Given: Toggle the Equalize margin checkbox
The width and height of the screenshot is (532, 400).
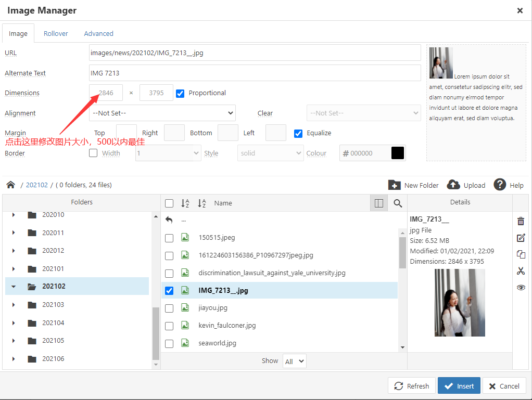Looking at the screenshot, I should 298,133.
